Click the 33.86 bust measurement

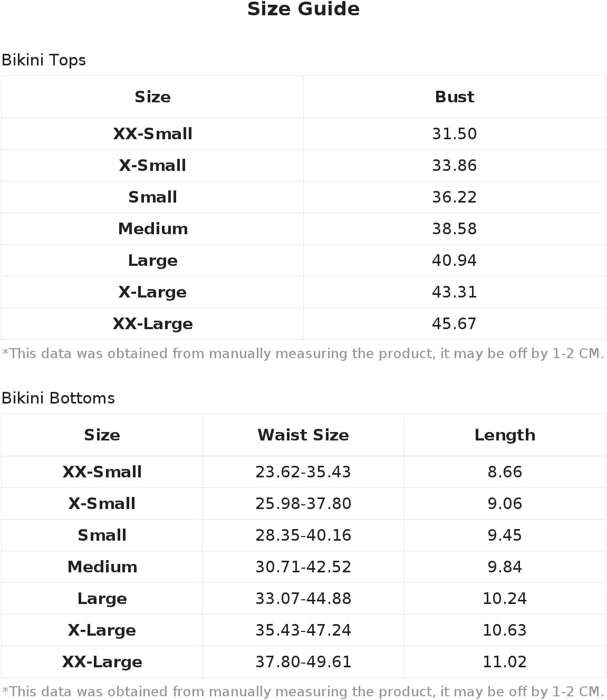454,166
